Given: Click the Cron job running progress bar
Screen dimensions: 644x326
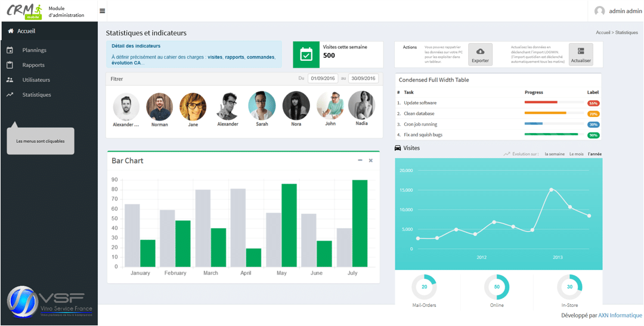Looking at the screenshot, I should (554, 124).
